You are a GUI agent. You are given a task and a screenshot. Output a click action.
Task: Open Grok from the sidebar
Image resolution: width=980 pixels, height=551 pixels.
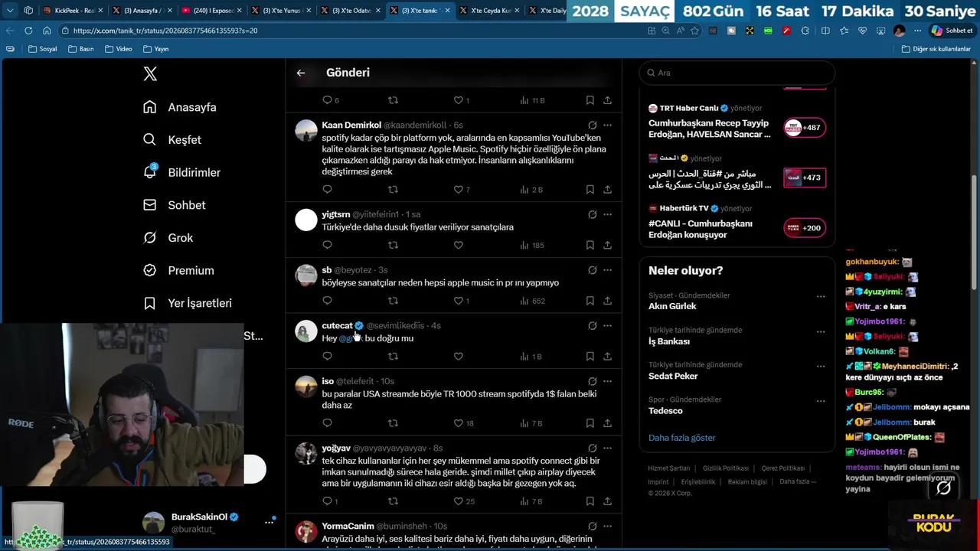(168, 238)
